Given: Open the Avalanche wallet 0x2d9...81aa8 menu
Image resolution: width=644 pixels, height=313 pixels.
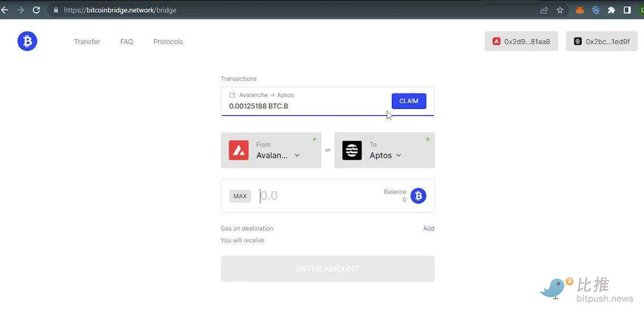Looking at the screenshot, I should pos(521,41).
